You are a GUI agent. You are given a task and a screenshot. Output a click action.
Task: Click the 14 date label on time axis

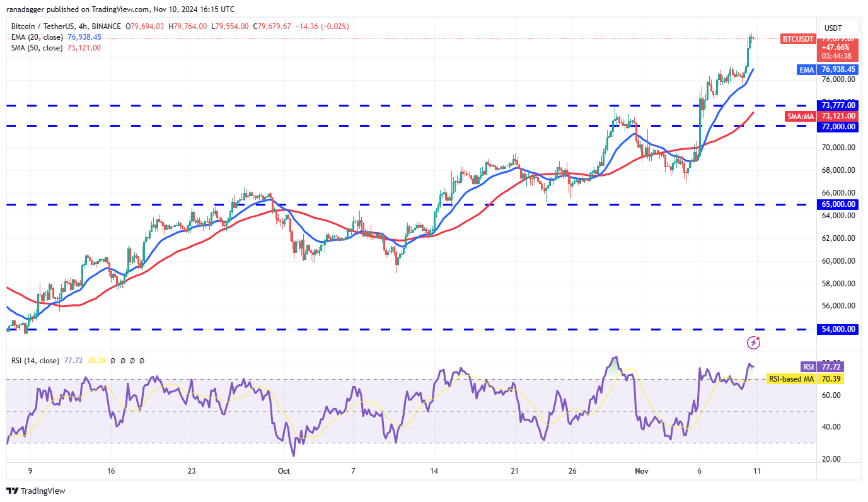point(434,471)
